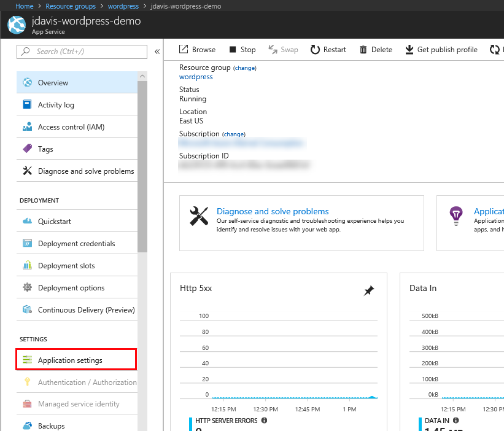The image size is (504, 431).
Task: Click the purple Tags icon
Action: 28,149
